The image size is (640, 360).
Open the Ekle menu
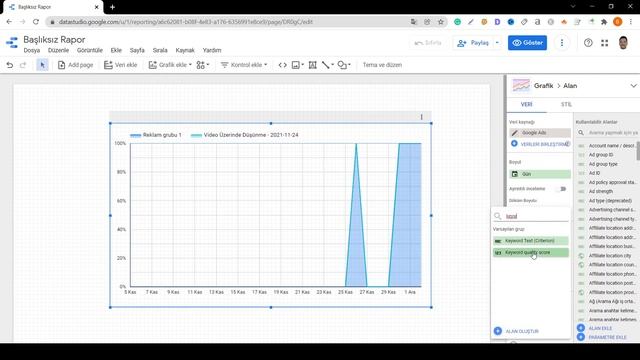coord(116,50)
